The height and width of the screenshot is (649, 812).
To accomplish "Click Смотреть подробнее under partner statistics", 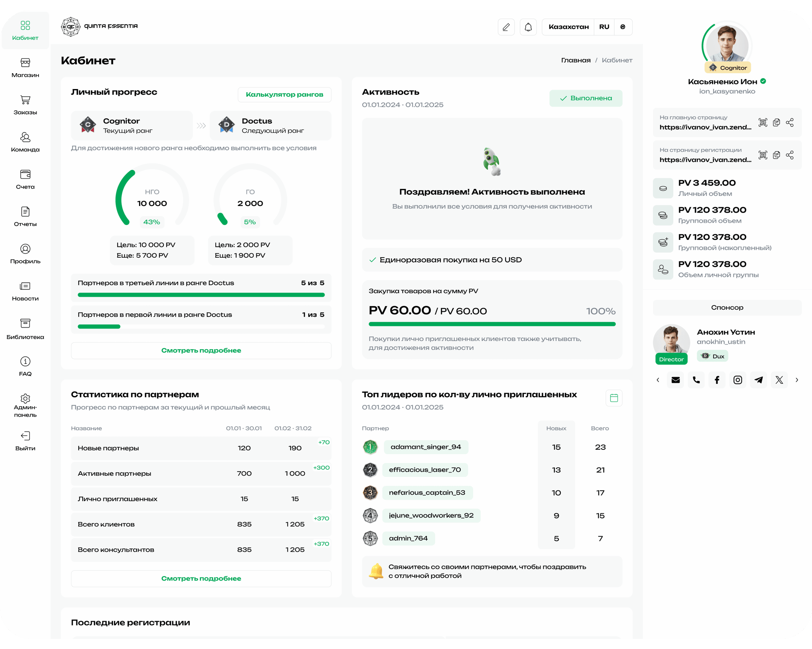I will click(201, 578).
